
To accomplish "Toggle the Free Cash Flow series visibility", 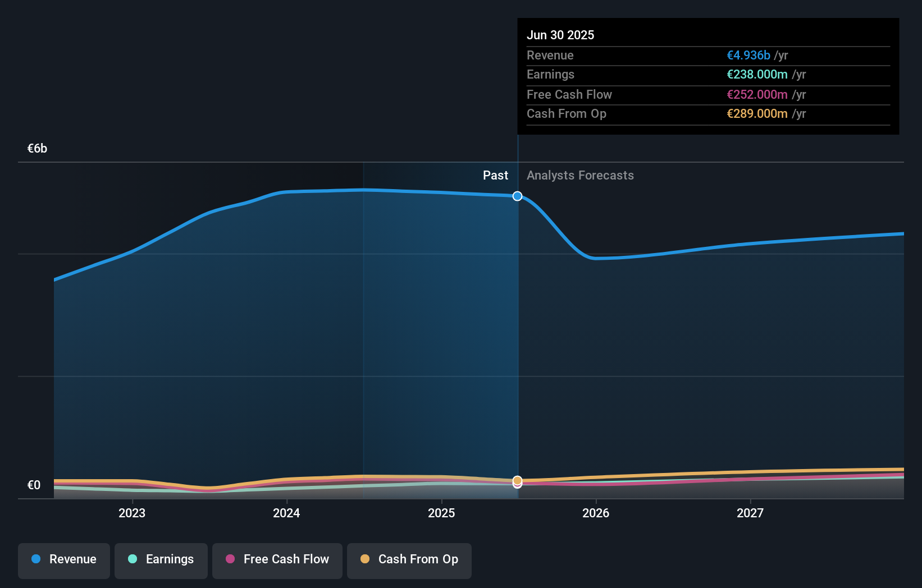I will click(x=277, y=559).
